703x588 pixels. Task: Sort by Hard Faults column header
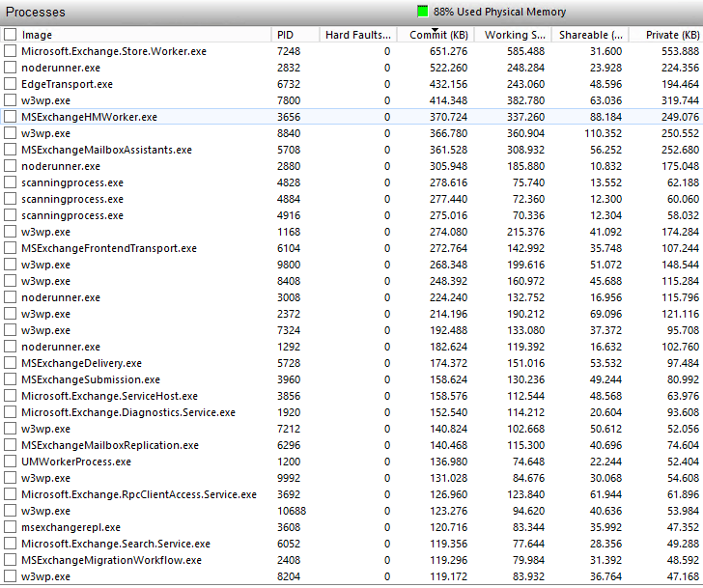(357, 35)
